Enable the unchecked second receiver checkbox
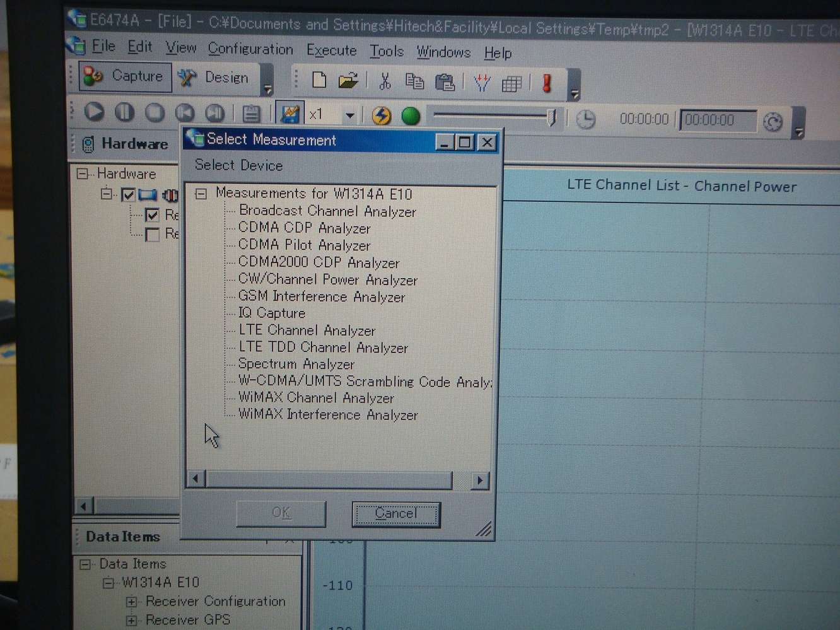The image size is (840, 630). (152, 235)
